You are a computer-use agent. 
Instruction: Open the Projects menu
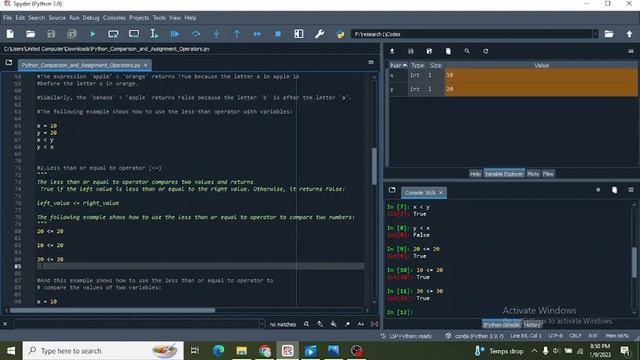click(139, 18)
